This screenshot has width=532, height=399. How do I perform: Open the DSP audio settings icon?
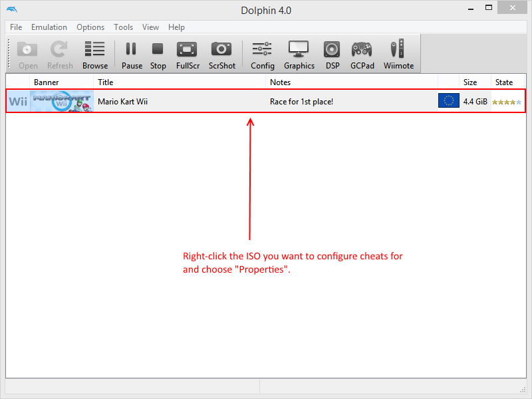(332, 55)
